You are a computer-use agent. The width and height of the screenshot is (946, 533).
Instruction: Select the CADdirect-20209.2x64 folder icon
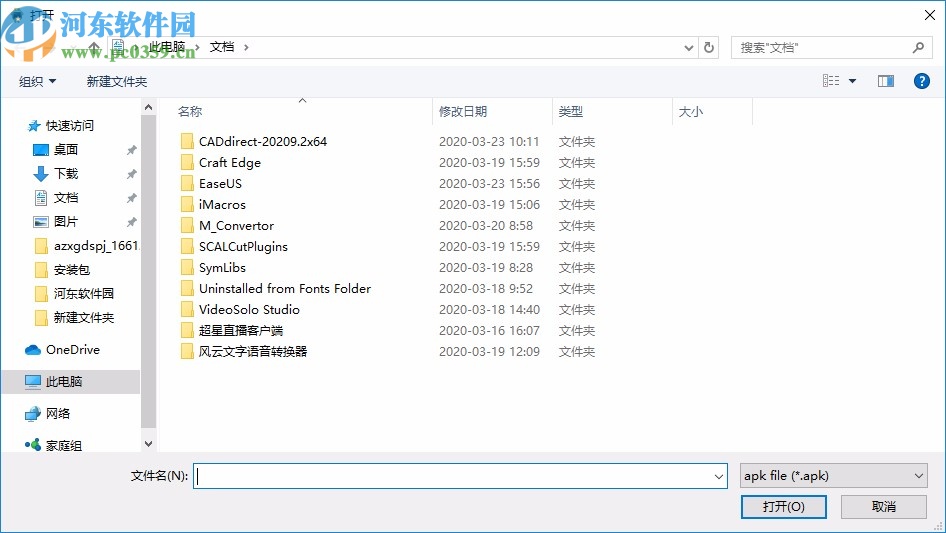pyautogui.click(x=187, y=142)
